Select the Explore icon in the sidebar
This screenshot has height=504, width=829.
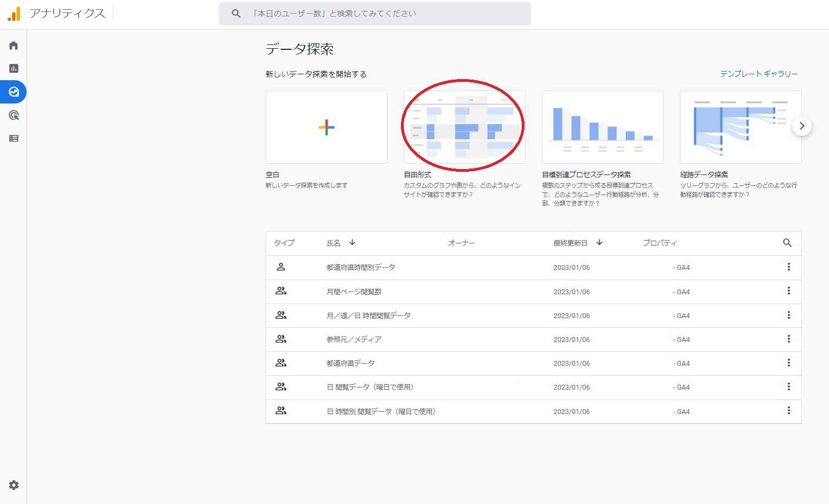[x=14, y=92]
